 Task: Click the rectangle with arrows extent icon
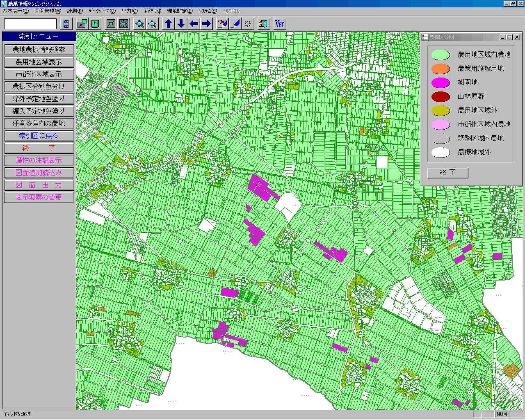pos(123,24)
